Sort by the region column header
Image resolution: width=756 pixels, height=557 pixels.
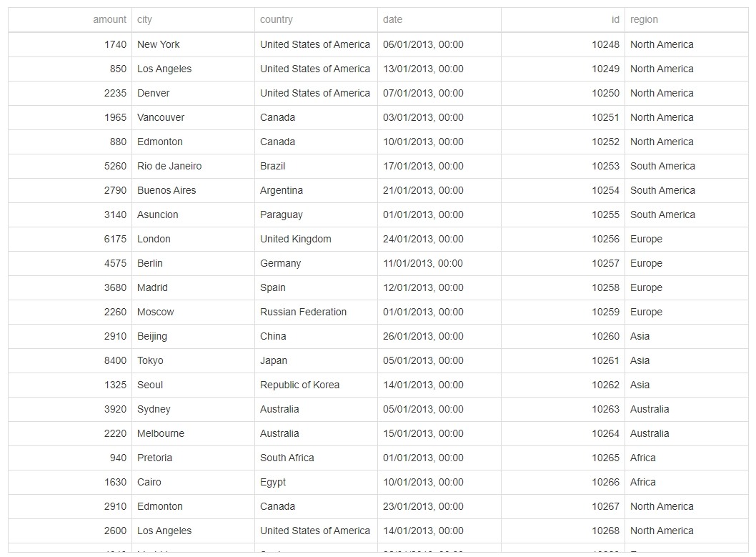pos(644,20)
